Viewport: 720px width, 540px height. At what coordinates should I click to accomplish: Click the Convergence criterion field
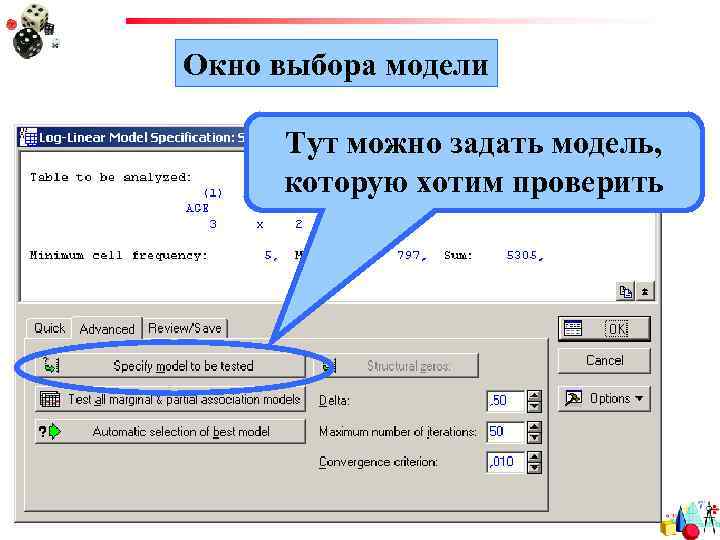506,461
